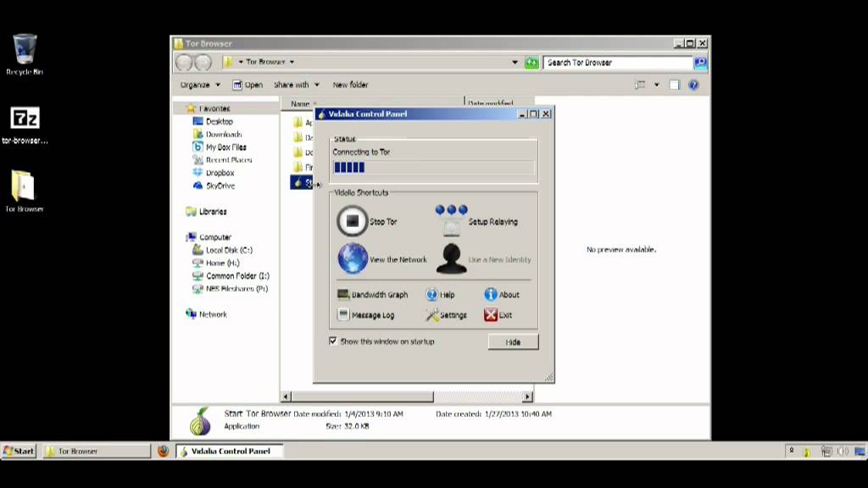Select Favorites in navigation pane
The width and height of the screenshot is (868, 488).
point(209,108)
